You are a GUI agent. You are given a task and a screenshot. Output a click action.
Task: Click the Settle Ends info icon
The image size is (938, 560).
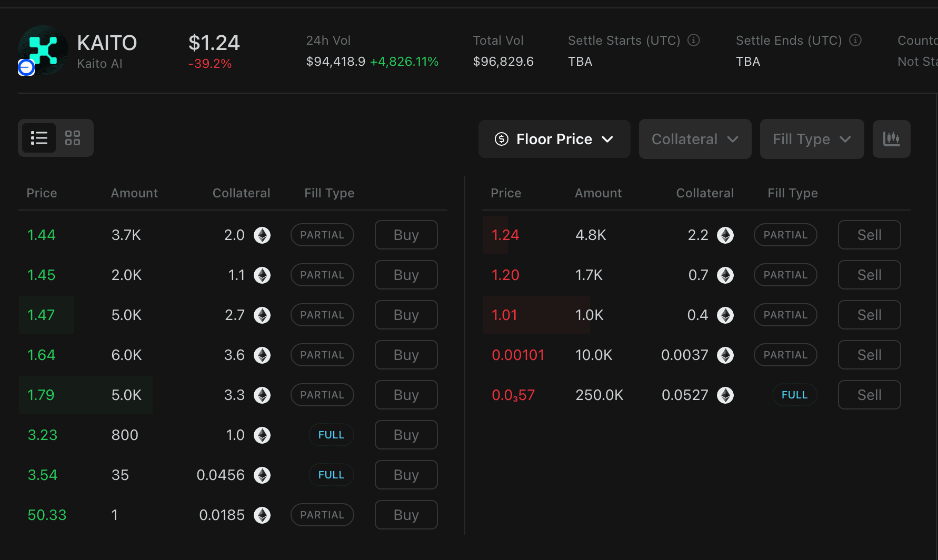point(855,40)
